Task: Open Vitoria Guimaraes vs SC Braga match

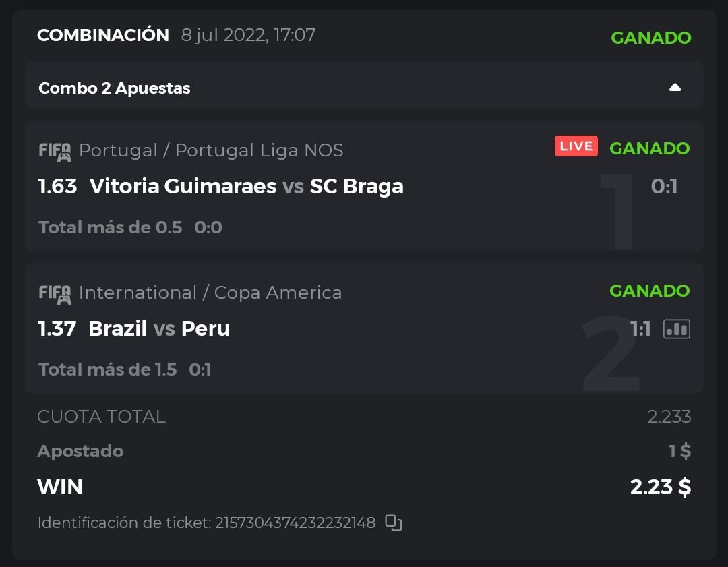Action: 246,186
